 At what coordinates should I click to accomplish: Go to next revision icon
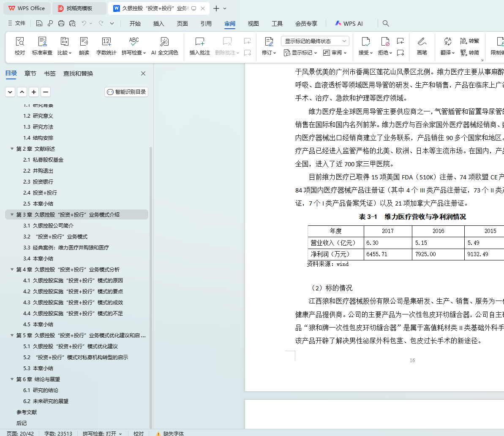click(x=400, y=53)
